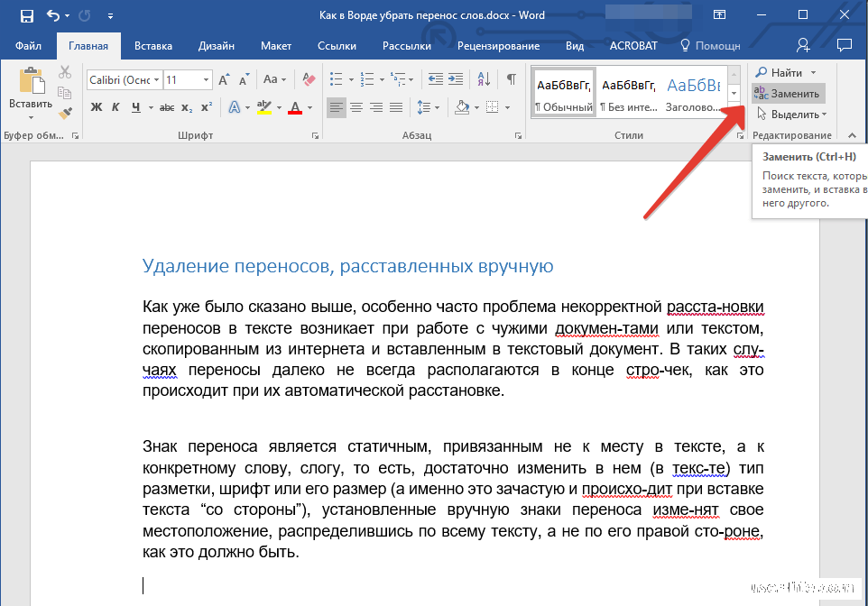
Task: Open borders button
Action: 492,107
